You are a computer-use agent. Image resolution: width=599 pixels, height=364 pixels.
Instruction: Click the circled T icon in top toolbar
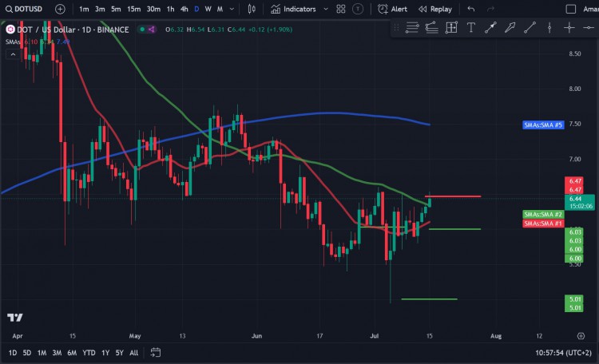[358, 9]
